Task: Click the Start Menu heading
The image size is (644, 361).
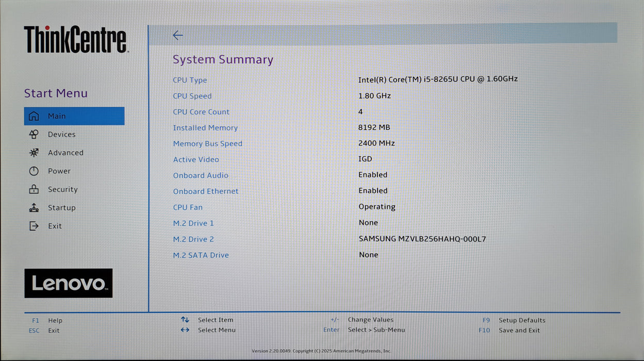Action: pos(56,93)
